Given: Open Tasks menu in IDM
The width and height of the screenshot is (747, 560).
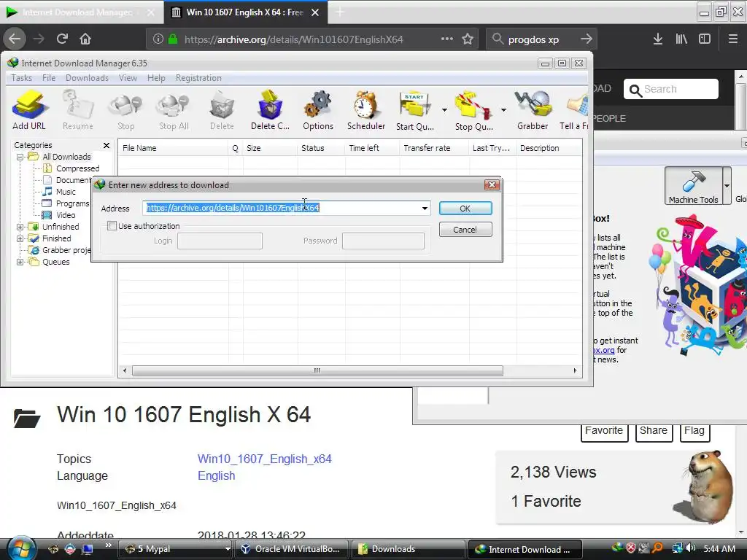Looking at the screenshot, I should (21, 77).
